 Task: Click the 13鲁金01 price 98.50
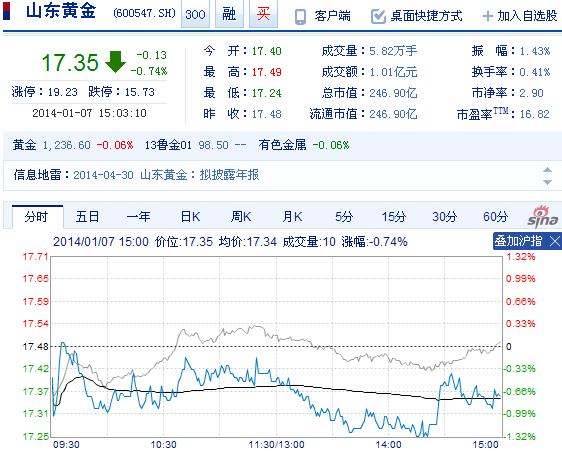coord(214,145)
